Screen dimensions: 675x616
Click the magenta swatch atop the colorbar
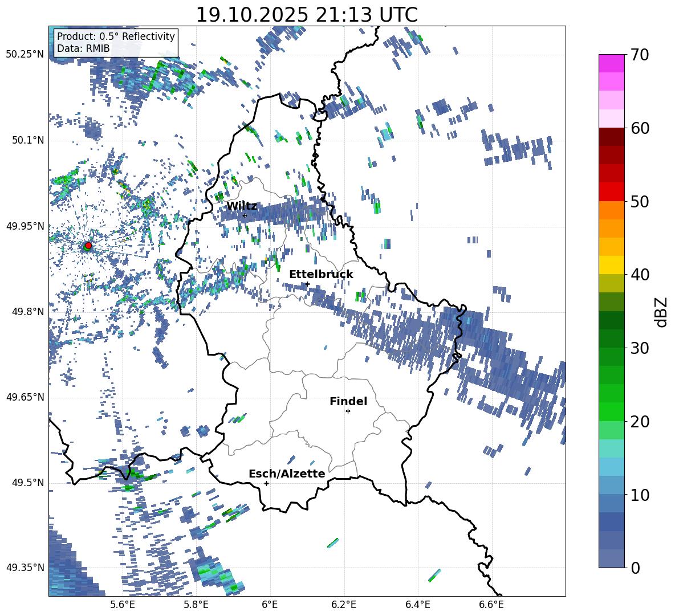(x=611, y=63)
